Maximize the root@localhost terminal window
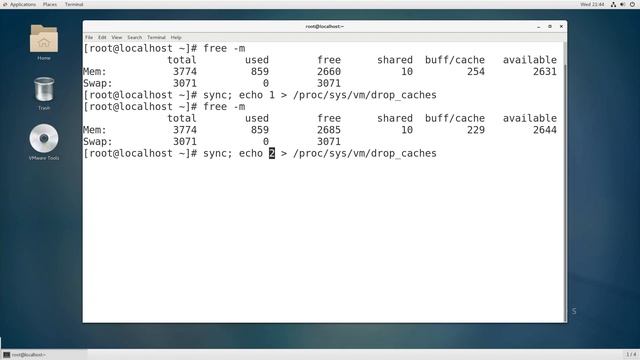This screenshot has width=640, height=360. (550, 27)
